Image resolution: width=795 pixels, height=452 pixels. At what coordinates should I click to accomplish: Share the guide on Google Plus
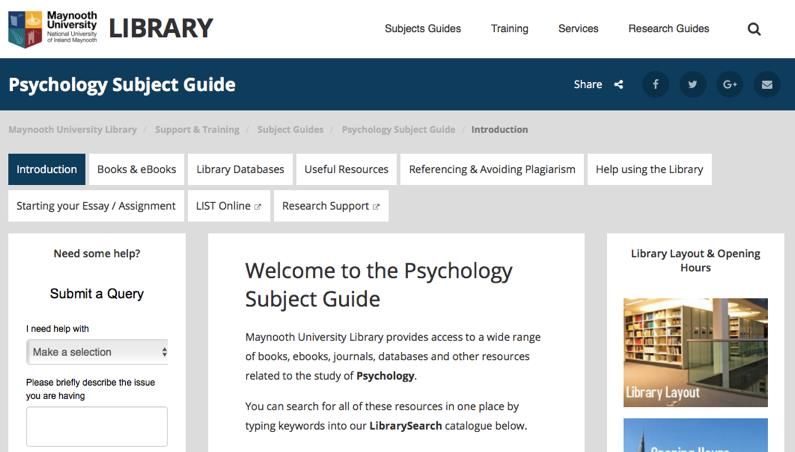(x=730, y=84)
